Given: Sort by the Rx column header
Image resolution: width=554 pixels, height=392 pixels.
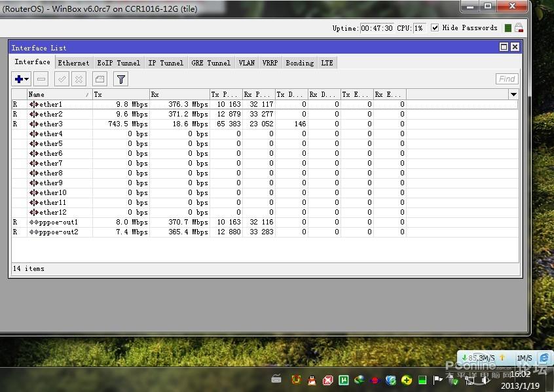Looking at the screenshot, I should pos(179,94).
